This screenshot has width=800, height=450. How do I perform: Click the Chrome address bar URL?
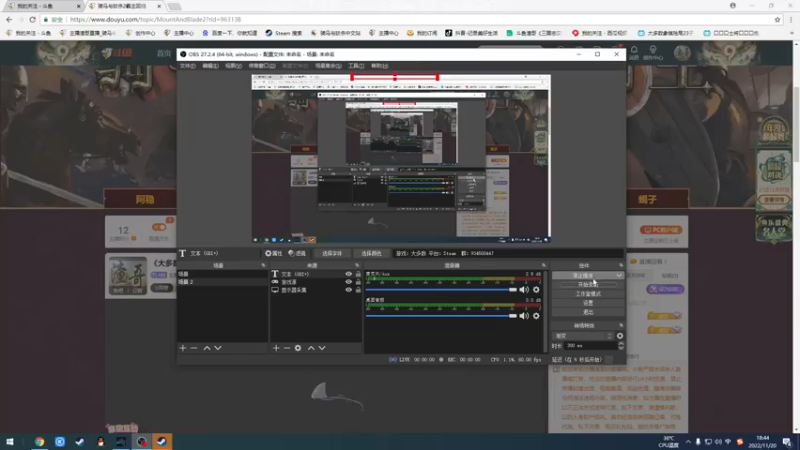(x=156, y=19)
